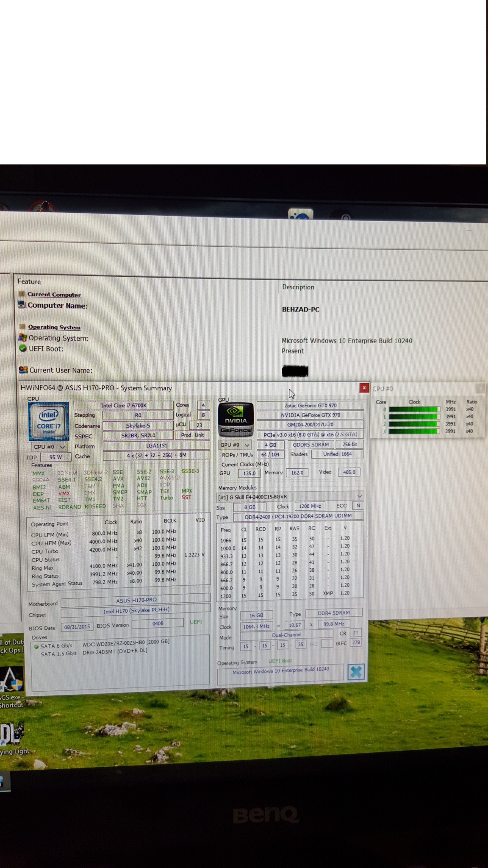Click the DDR4-2400 / PC4-19200 type field
Image resolution: width=488 pixels, height=868 pixels.
[x=298, y=516]
